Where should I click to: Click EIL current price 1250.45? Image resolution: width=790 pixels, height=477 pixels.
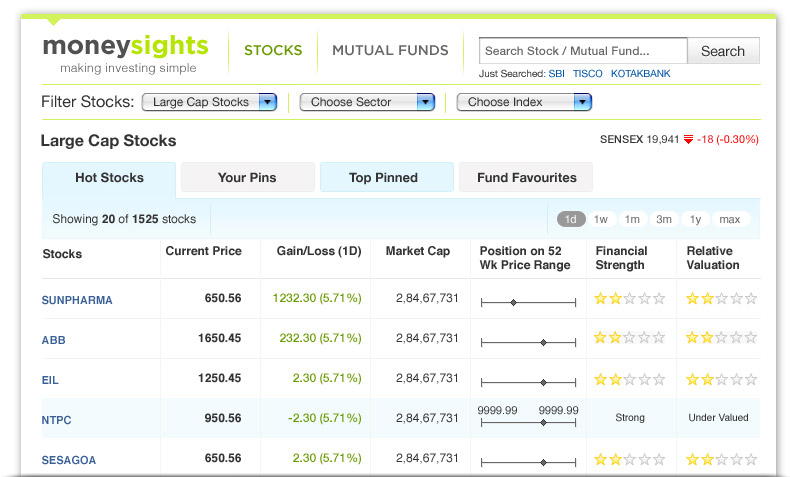click(220, 378)
